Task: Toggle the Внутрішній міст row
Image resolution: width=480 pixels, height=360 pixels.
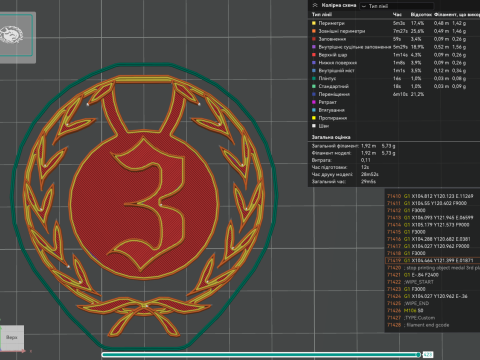Action: click(394, 71)
